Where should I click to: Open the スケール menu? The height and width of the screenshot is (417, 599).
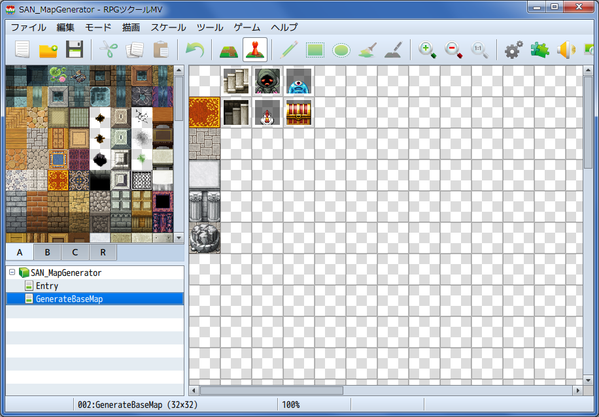pyautogui.click(x=168, y=27)
